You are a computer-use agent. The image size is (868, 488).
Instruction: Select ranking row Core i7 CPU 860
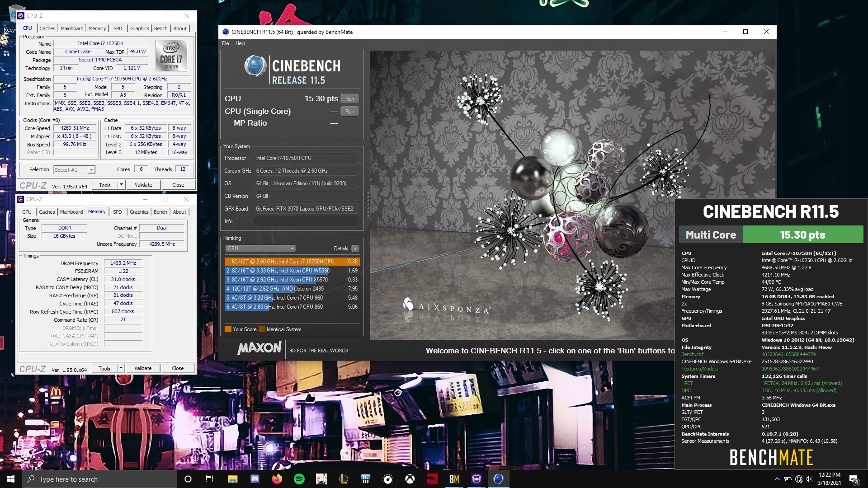[292, 307]
